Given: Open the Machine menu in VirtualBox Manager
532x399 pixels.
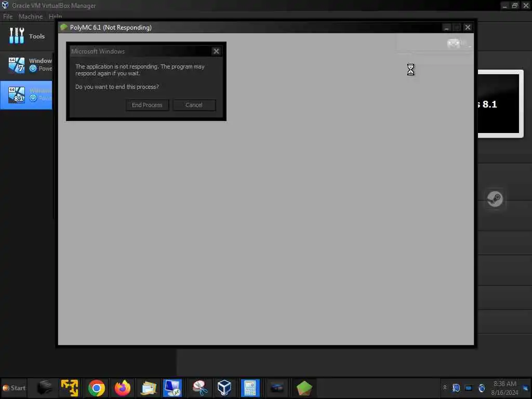Looking at the screenshot, I should tap(31, 16).
